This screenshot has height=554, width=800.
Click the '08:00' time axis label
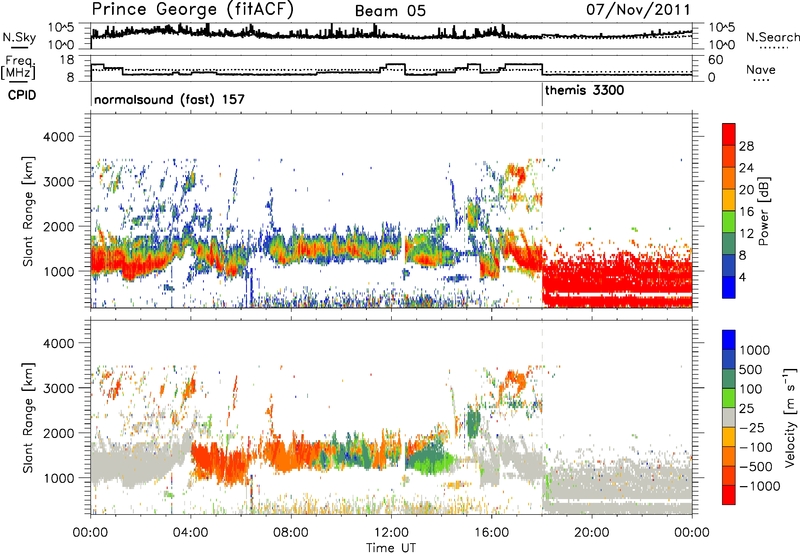pyautogui.click(x=291, y=533)
